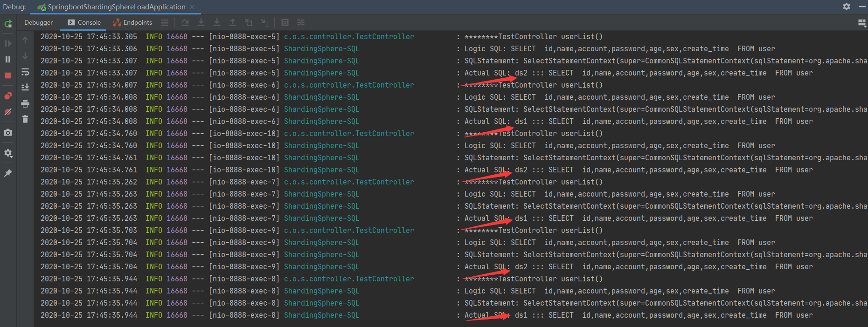
Task: Switch to the Debugger tab
Action: tap(38, 22)
